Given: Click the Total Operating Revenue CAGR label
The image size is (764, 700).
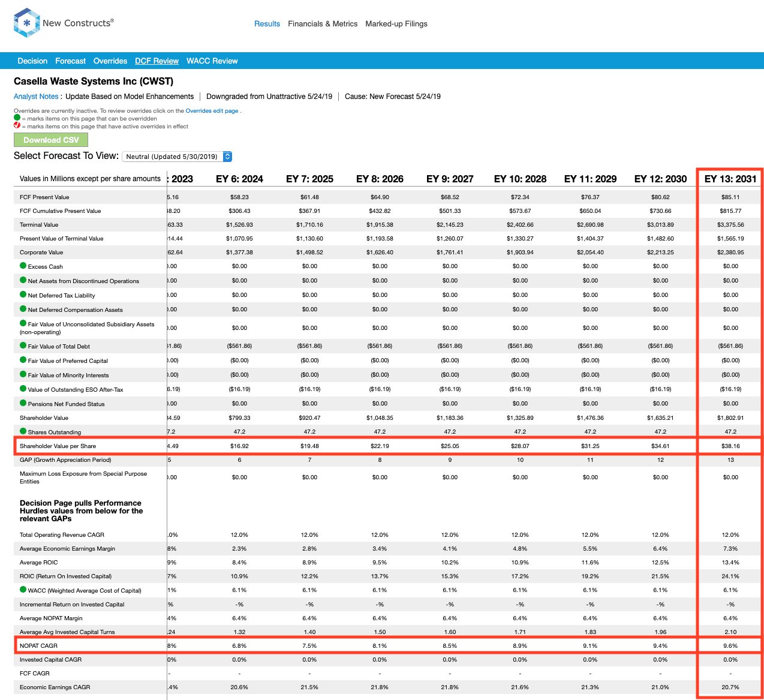Looking at the screenshot, I should (62, 535).
